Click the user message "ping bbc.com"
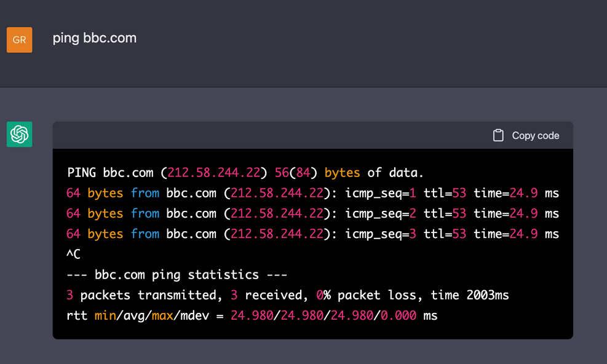 (x=95, y=38)
